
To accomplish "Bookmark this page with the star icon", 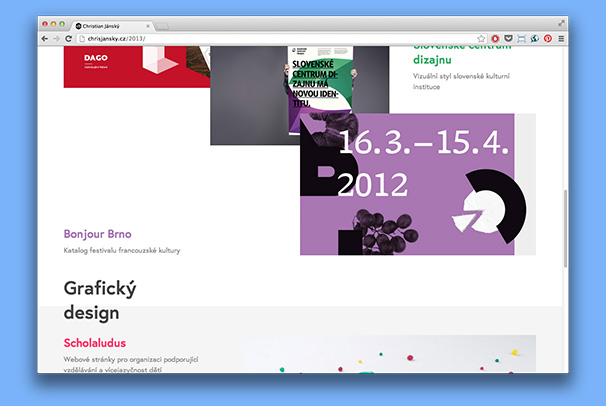I will [481, 38].
